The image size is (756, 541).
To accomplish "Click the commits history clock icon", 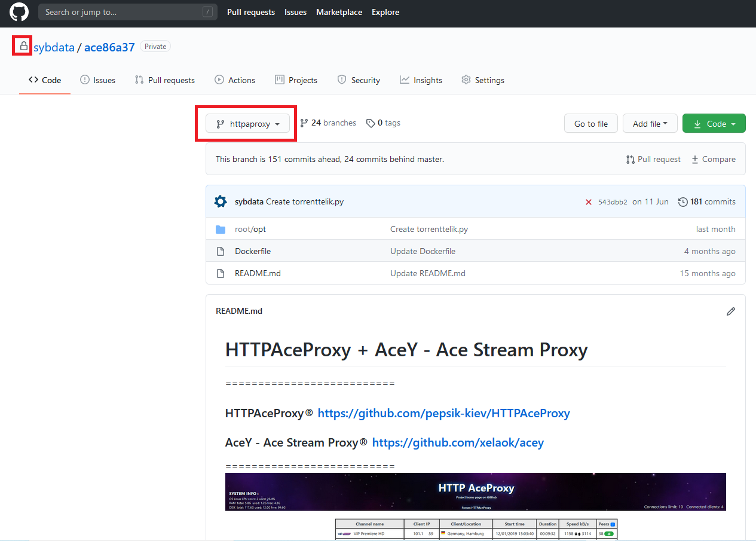I will coord(682,202).
